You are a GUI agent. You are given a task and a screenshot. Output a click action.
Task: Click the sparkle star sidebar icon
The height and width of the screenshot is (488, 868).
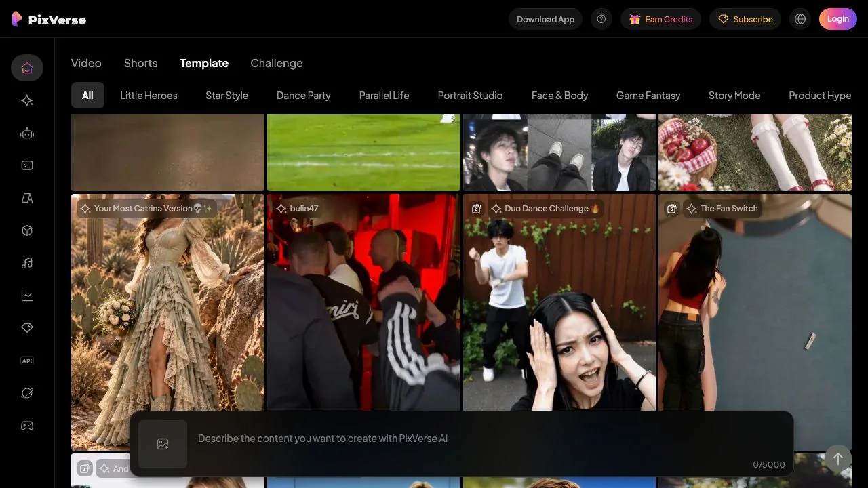[x=27, y=100]
